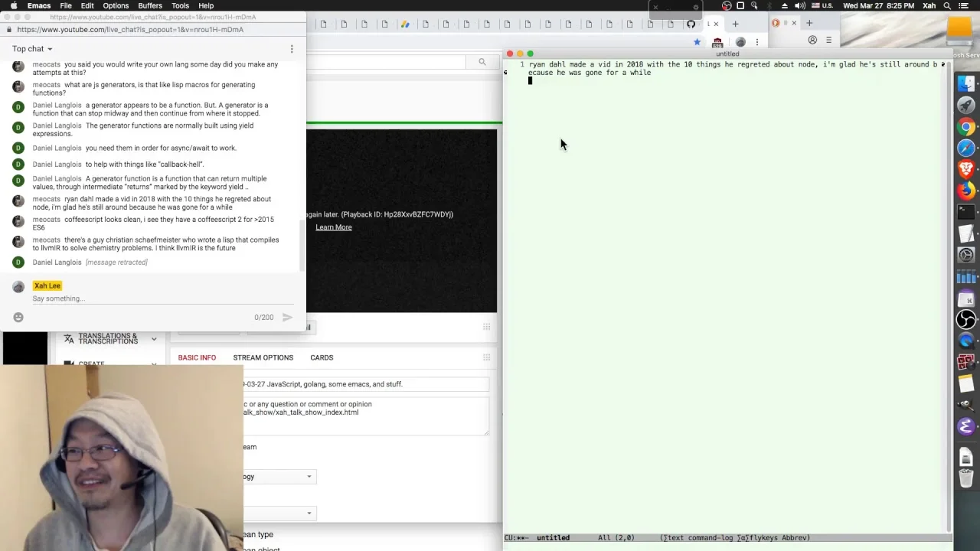The height and width of the screenshot is (551, 980).
Task: Open Firefox from the Dock
Action: coord(966,190)
